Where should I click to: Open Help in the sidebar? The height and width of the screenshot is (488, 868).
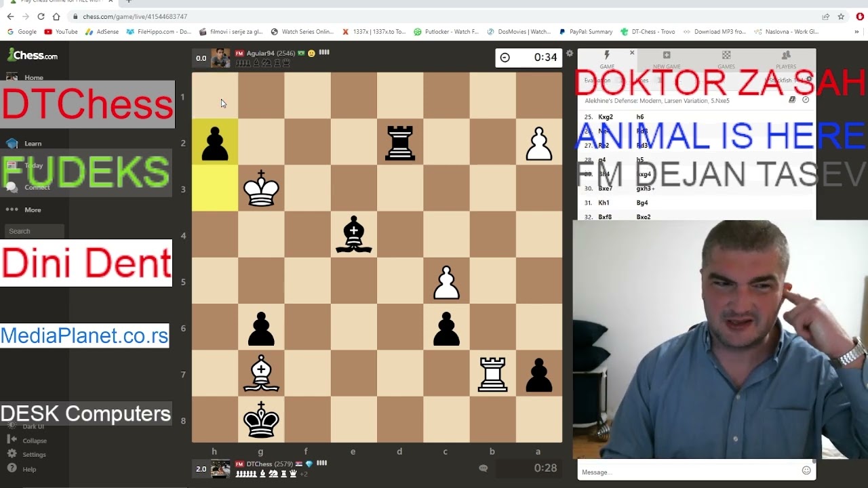(x=22, y=469)
